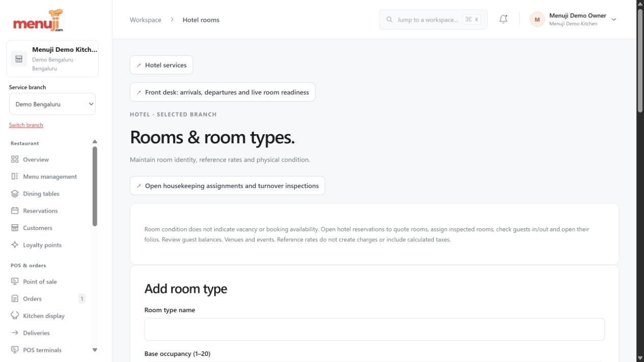The image size is (644, 362).
Task: Click the Jump to a workspace search box
Action: pyautogui.click(x=433, y=20)
